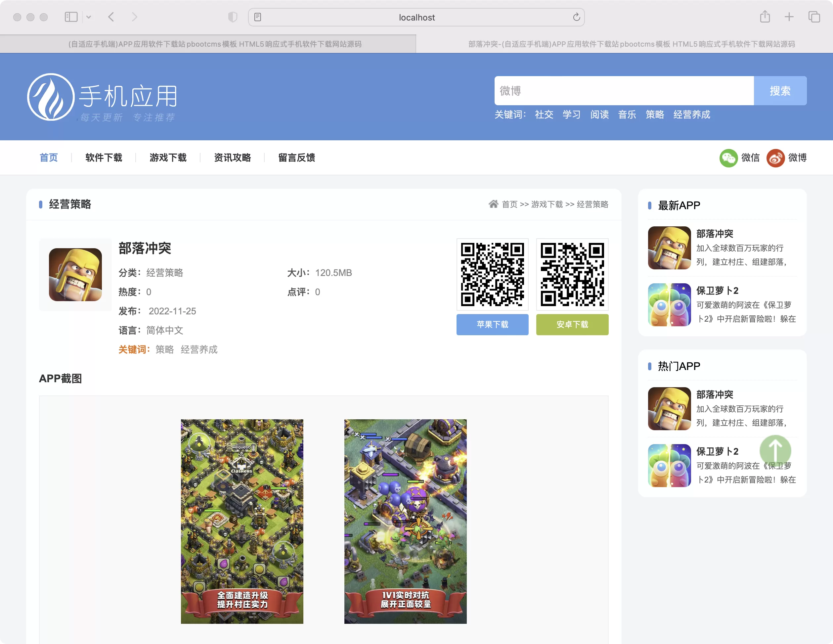Click the 搜索 button
The height and width of the screenshot is (644, 833).
pyautogui.click(x=780, y=91)
